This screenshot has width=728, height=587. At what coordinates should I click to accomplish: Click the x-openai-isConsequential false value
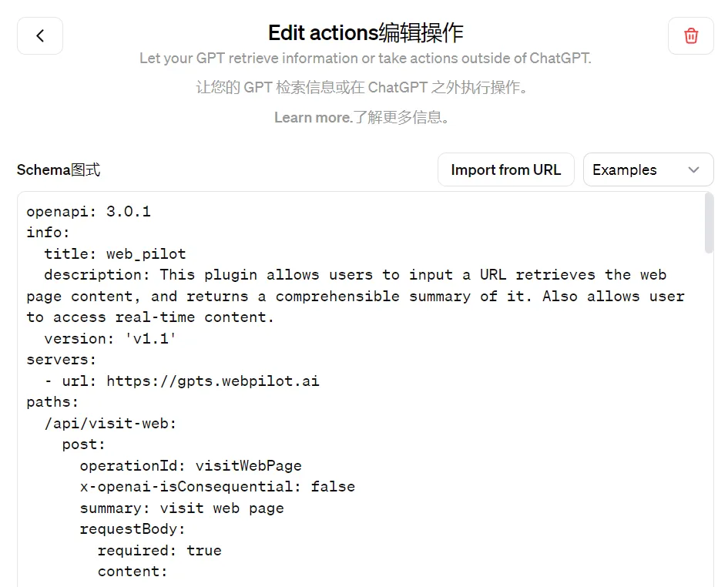[x=333, y=487]
